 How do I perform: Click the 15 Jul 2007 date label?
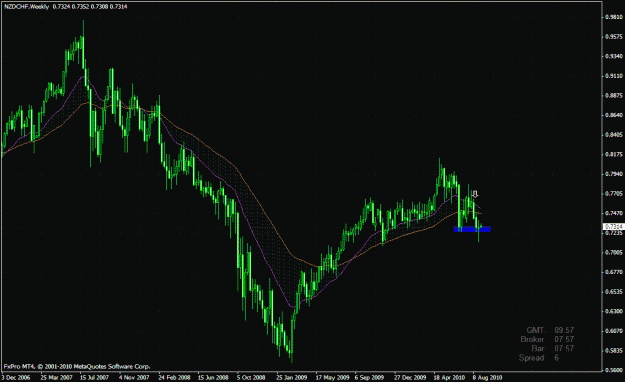(94, 377)
